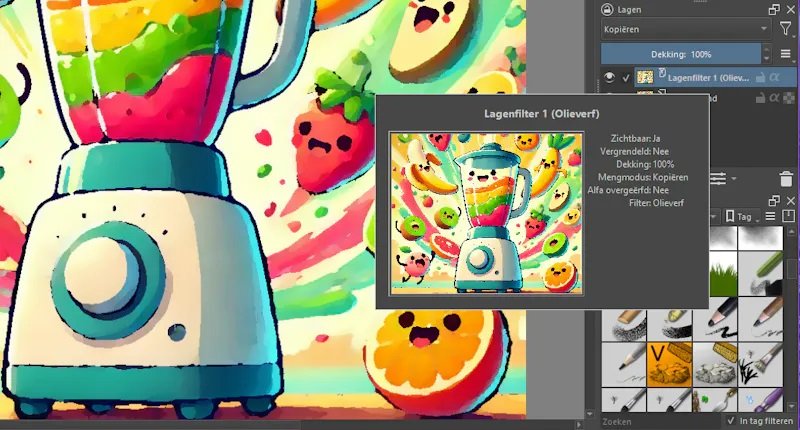Open the Kopiëren blend mode dropdown

(x=686, y=29)
